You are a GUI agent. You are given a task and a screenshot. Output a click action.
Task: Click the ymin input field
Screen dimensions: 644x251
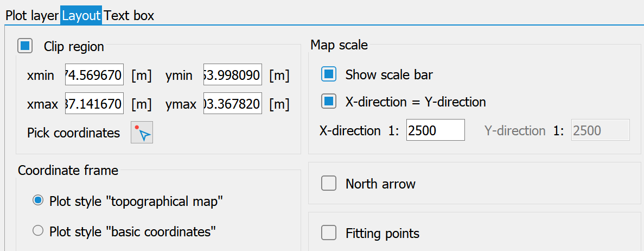point(232,75)
